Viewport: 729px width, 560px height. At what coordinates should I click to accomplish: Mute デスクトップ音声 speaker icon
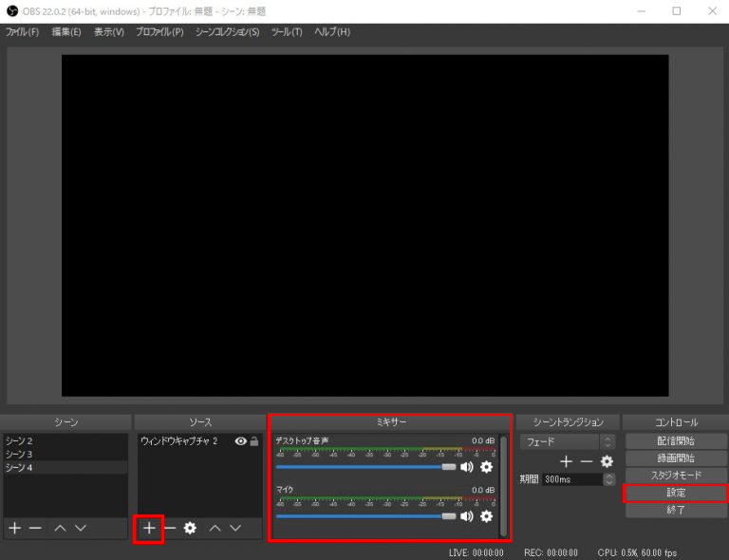467,467
